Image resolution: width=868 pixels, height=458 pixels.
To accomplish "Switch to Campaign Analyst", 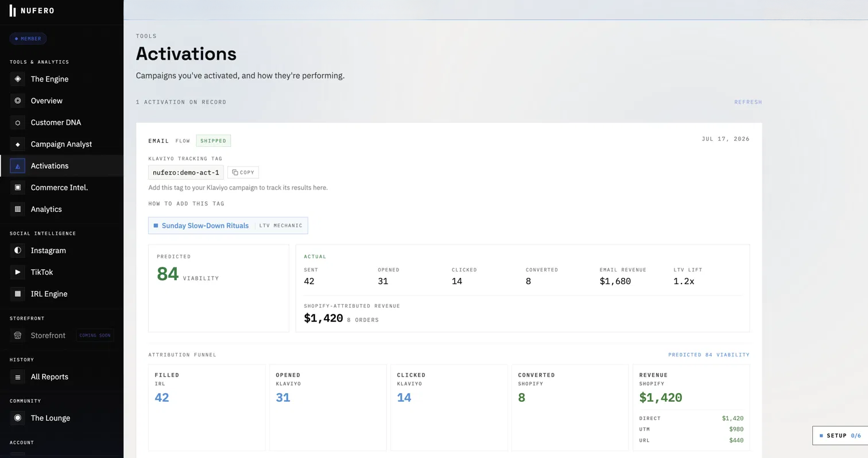I will (x=61, y=144).
